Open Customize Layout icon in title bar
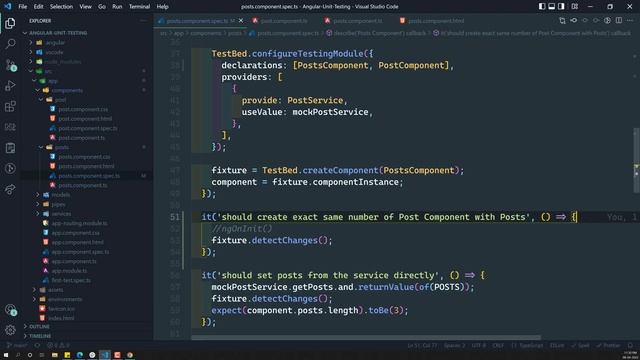Screen dimensions: 640x360 575,7
